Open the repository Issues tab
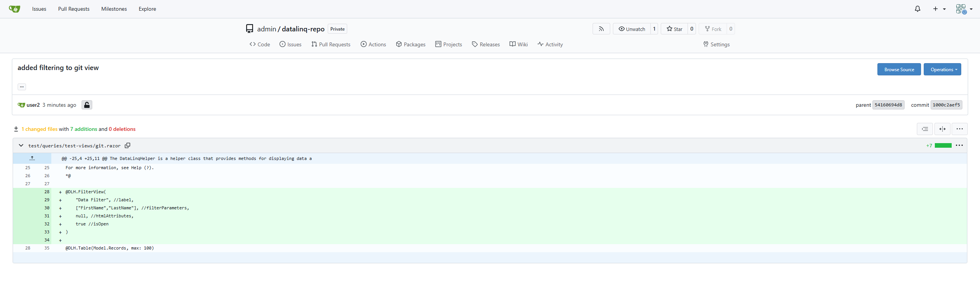The height and width of the screenshot is (305, 980). tap(291, 44)
